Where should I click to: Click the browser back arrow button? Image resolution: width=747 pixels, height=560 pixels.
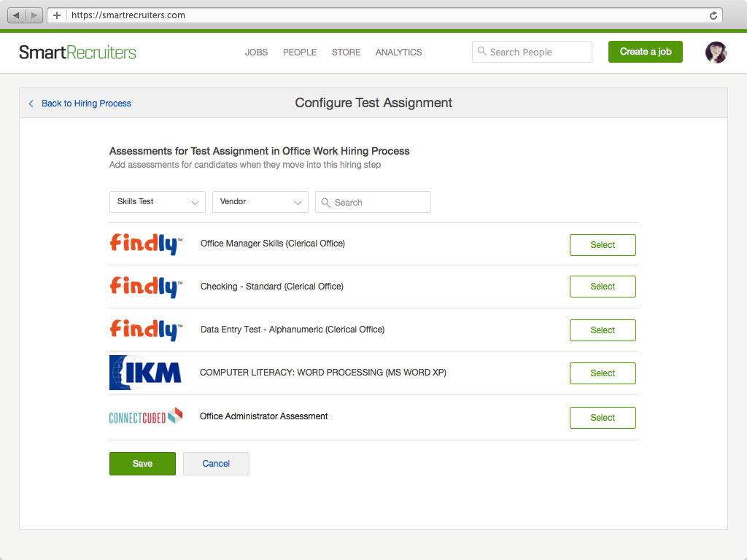tap(17, 15)
